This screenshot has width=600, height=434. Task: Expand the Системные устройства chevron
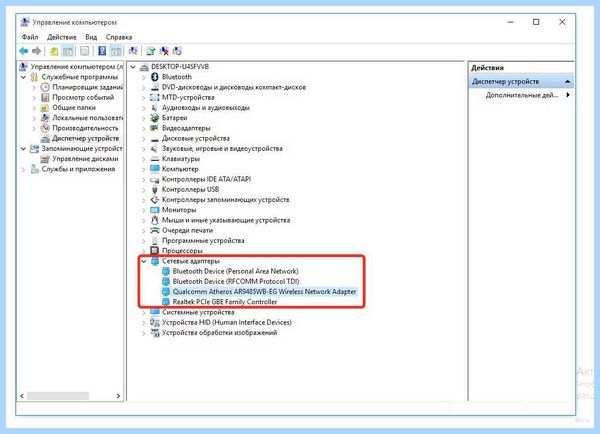coord(144,312)
